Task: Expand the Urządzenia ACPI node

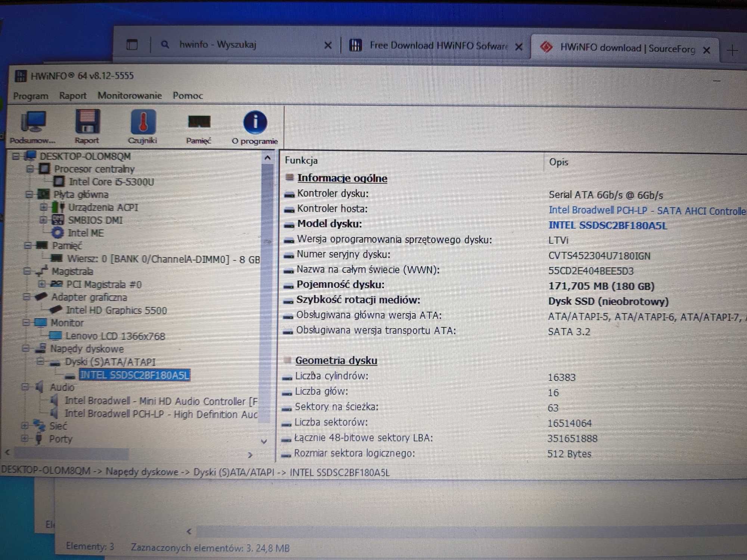Action: (x=43, y=206)
